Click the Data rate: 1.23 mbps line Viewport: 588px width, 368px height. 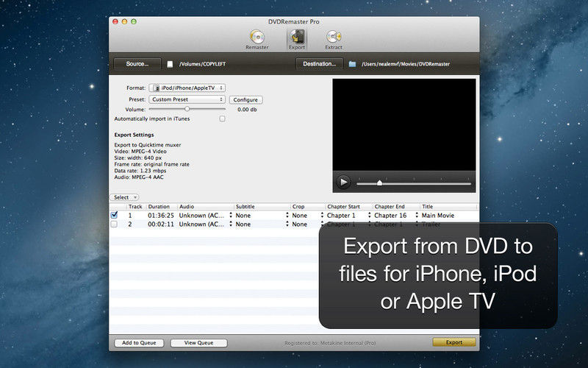tap(140, 171)
